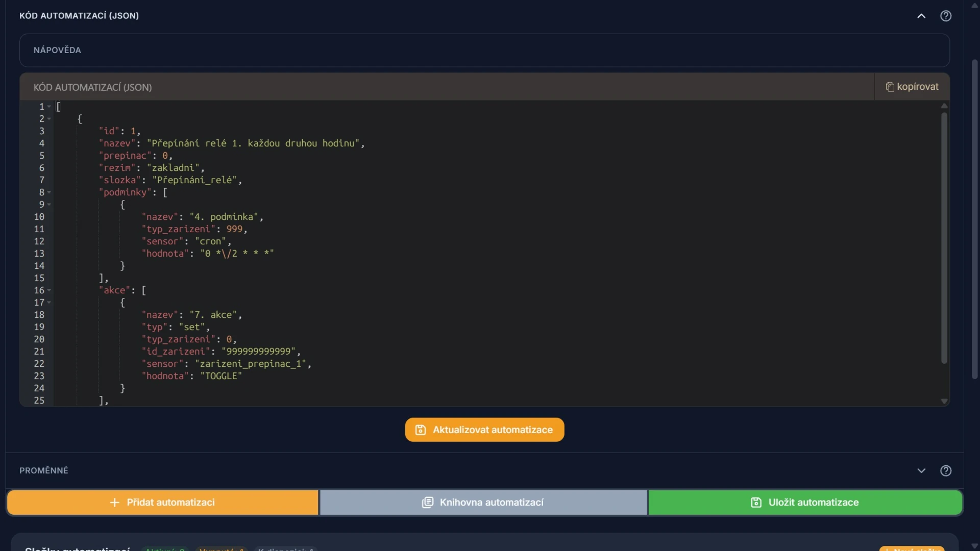The height and width of the screenshot is (551, 980).
Task: Click the code editor scroll-down arrow
Action: click(944, 402)
